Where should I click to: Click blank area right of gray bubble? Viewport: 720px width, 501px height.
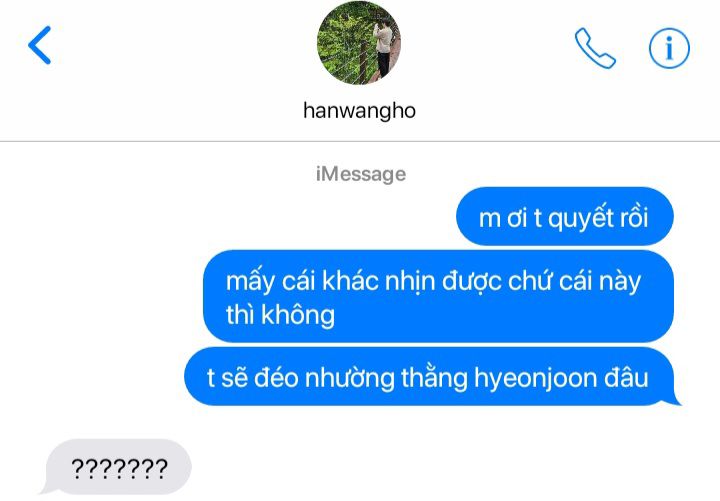pyautogui.click(x=455, y=467)
